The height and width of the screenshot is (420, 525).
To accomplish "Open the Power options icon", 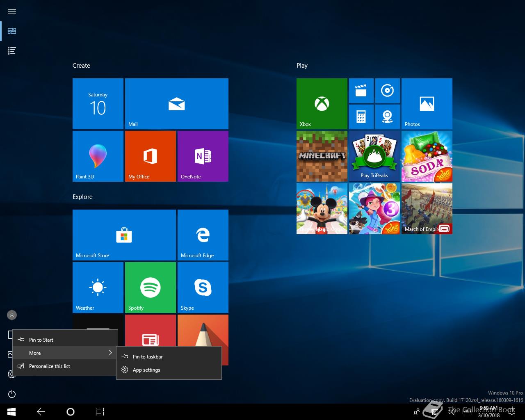I will (12, 394).
